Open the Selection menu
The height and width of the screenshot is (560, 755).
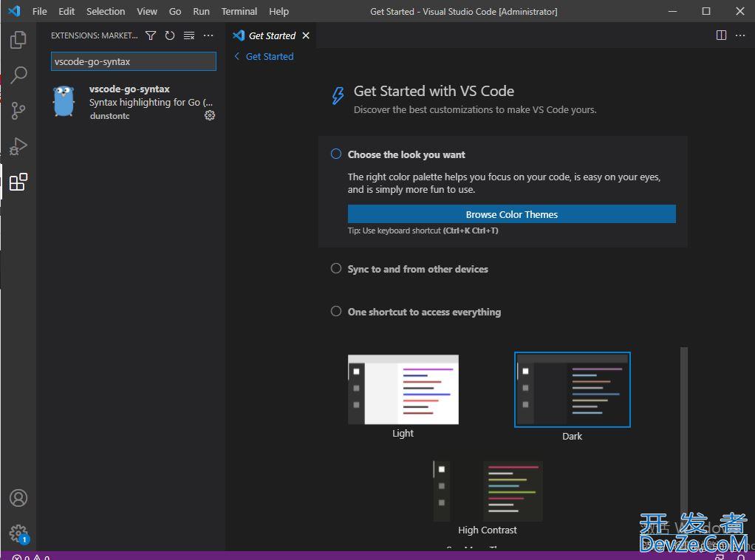click(106, 11)
